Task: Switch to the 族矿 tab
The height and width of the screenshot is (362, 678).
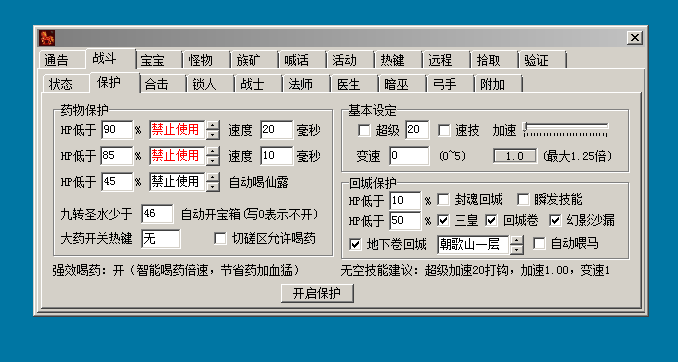Action: [254, 60]
